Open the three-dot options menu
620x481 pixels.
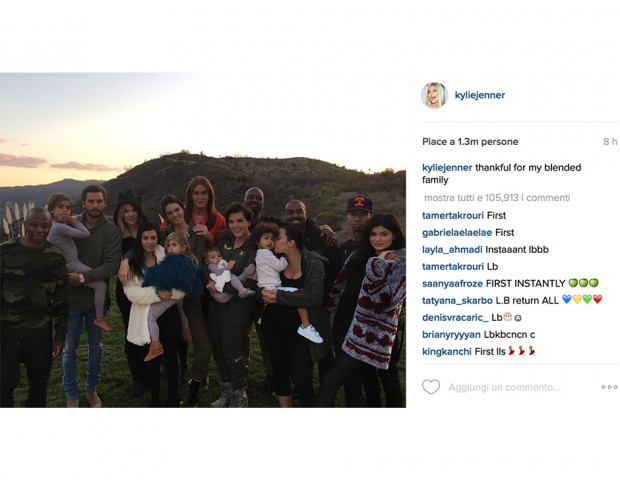(x=609, y=387)
